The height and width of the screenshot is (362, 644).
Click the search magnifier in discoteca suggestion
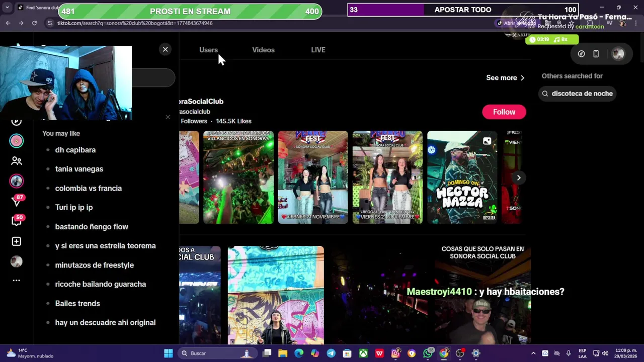[x=545, y=94]
